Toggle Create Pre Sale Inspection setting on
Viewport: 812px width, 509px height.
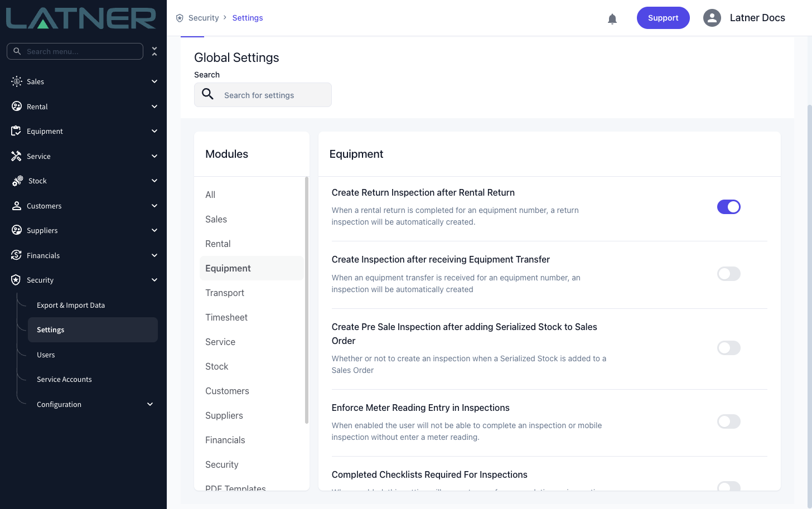point(728,348)
